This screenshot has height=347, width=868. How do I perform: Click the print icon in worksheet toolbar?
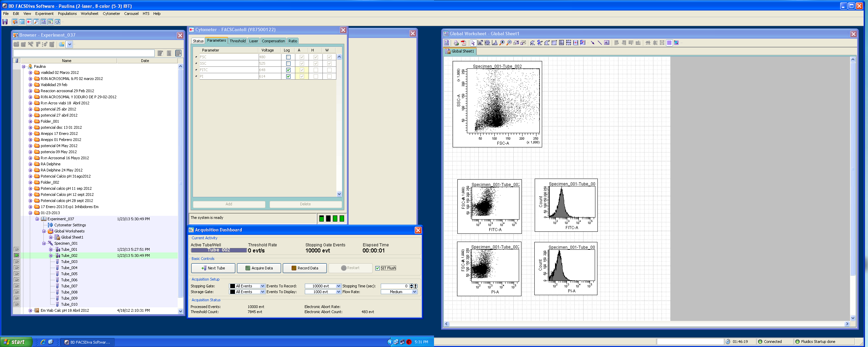(456, 43)
